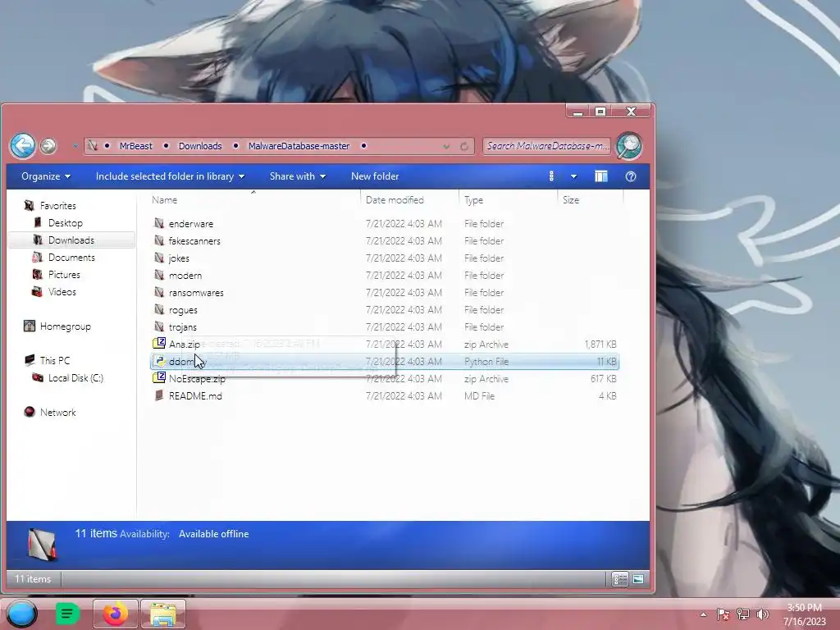Select the modern folder icon

coord(158,275)
